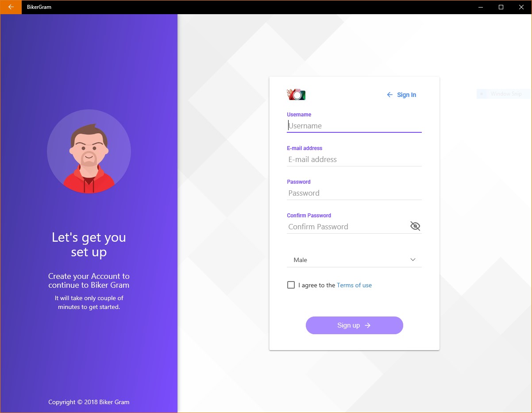Check the Terms of use agreement box
The height and width of the screenshot is (413, 532).
point(291,285)
